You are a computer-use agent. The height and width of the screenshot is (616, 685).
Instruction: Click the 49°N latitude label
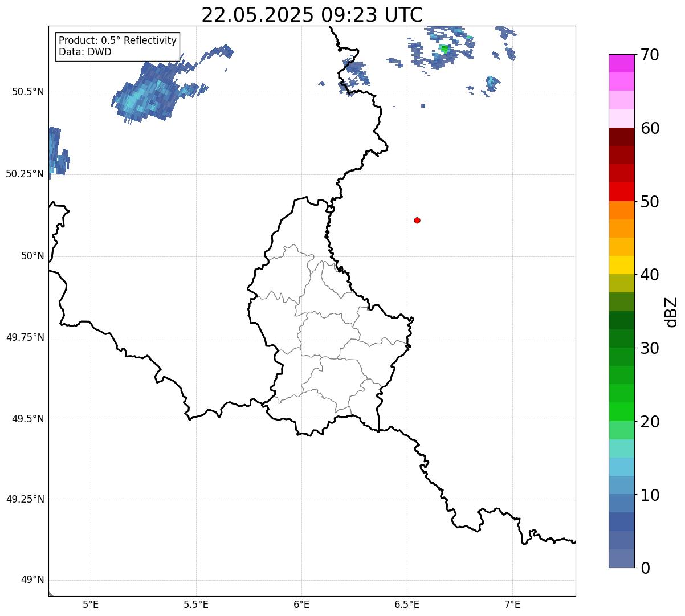tap(32, 580)
